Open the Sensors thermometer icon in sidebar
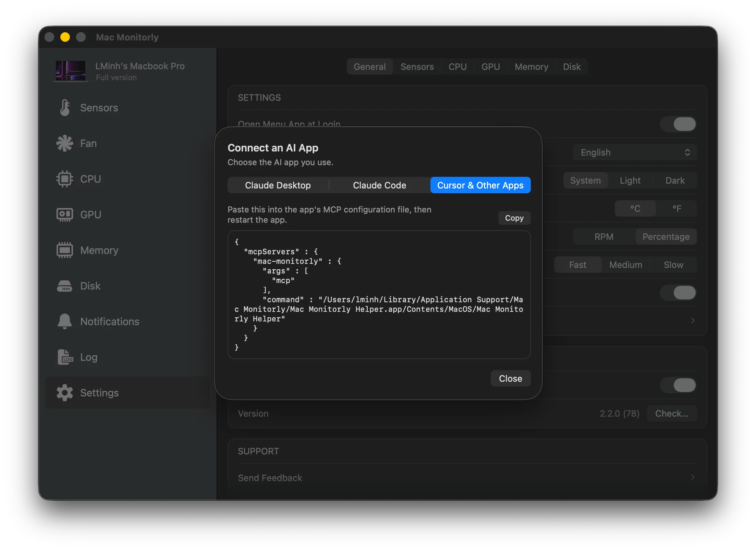The image size is (756, 551). 65,108
